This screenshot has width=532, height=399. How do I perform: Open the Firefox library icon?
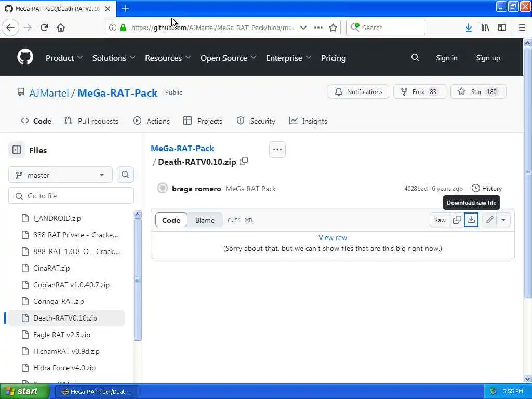pos(485,28)
